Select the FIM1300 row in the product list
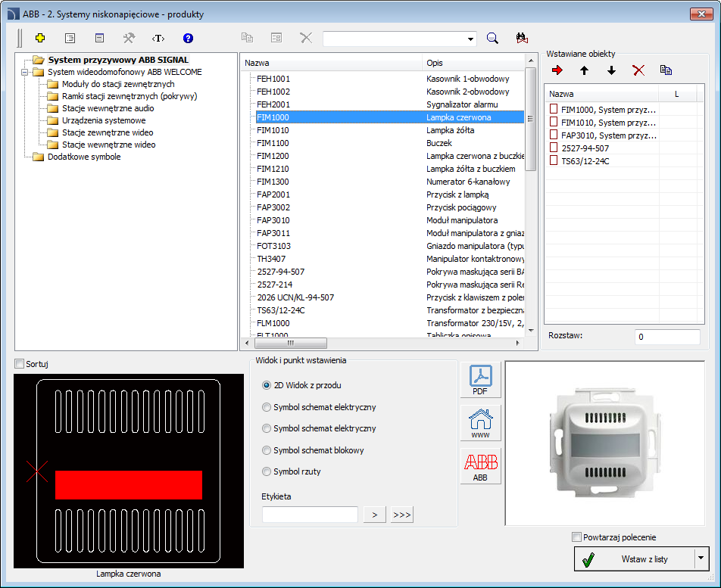The image size is (721, 588). tap(273, 182)
